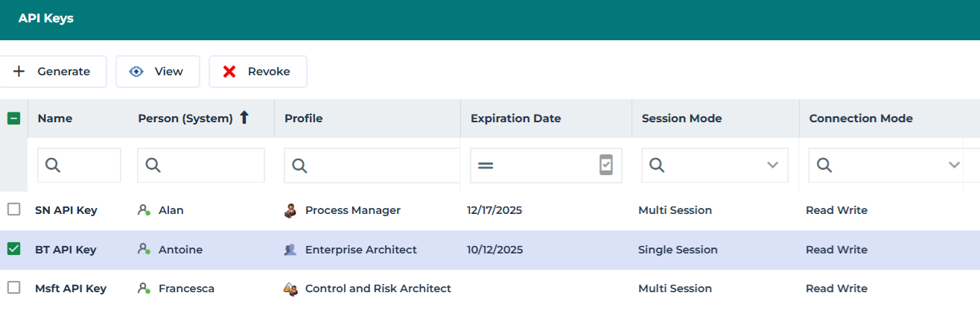Check the SN API Key row checkbox
This screenshot has height=325, width=980.
14,210
